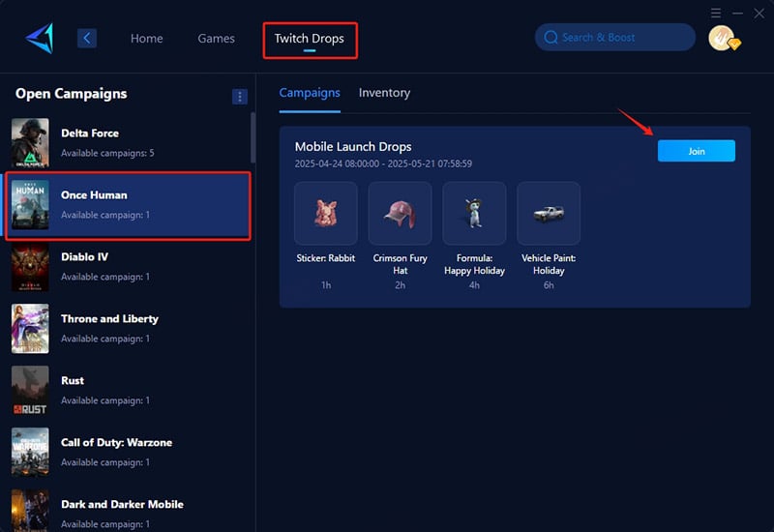
Task: Open the user avatar profile
Action: pyautogui.click(x=724, y=39)
